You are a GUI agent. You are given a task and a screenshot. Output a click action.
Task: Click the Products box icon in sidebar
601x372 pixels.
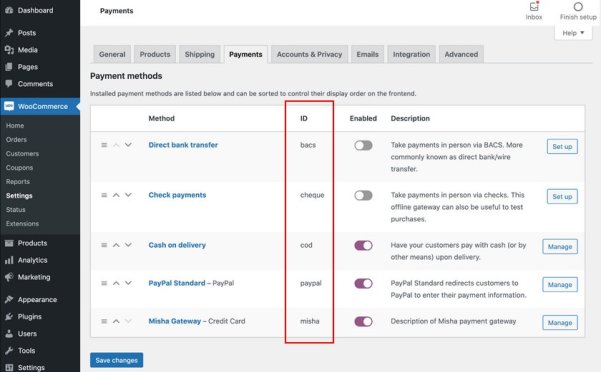coord(9,243)
